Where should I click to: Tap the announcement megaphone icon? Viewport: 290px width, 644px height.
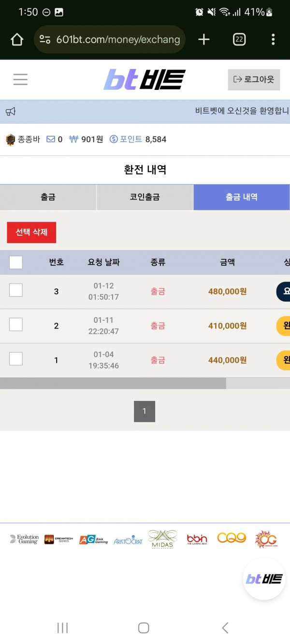[11, 112]
